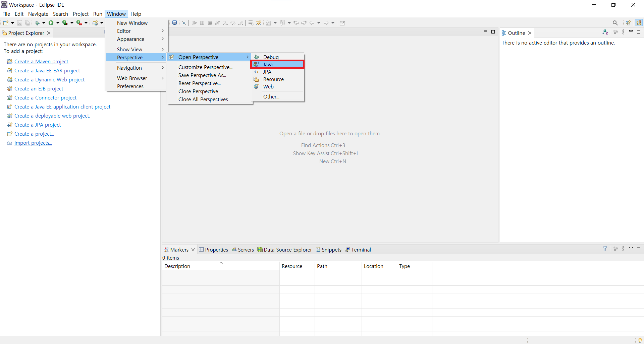644x344 pixels.
Task: Expand the Run launch dropdown arrow
Action: (58, 23)
